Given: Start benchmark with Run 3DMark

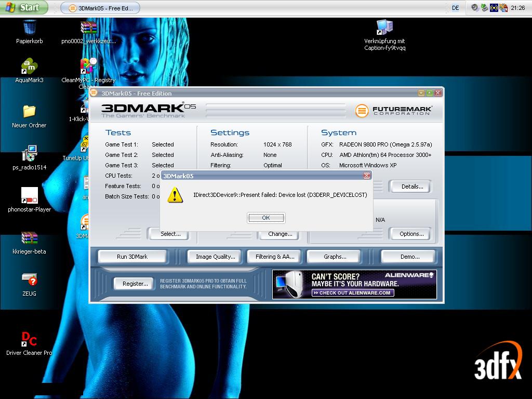Looking at the screenshot, I should tap(132, 257).
